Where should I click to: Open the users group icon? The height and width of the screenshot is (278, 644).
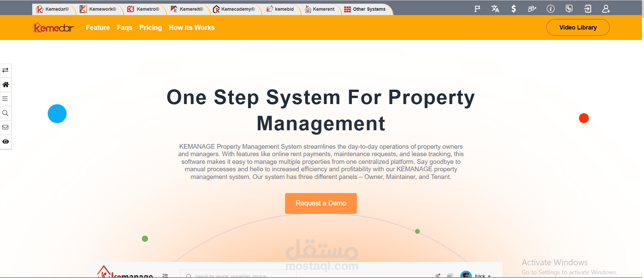tap(532, 9)
